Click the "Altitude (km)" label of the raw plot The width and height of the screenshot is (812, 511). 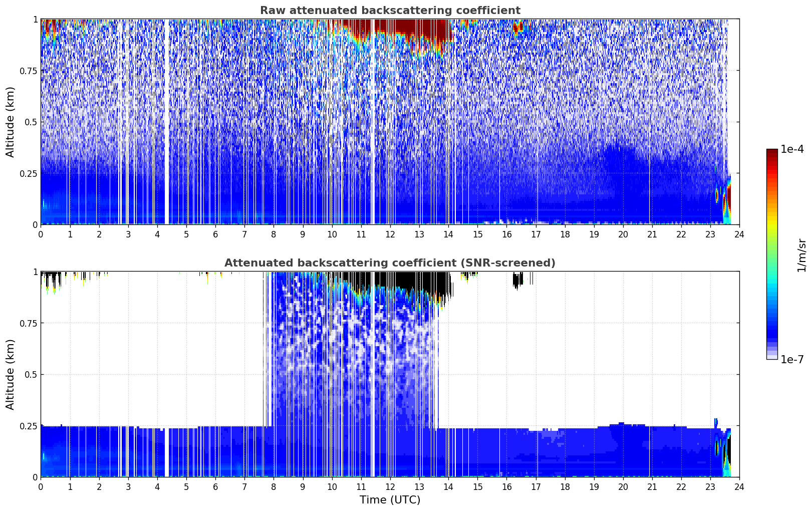click(x=11, y=122)
